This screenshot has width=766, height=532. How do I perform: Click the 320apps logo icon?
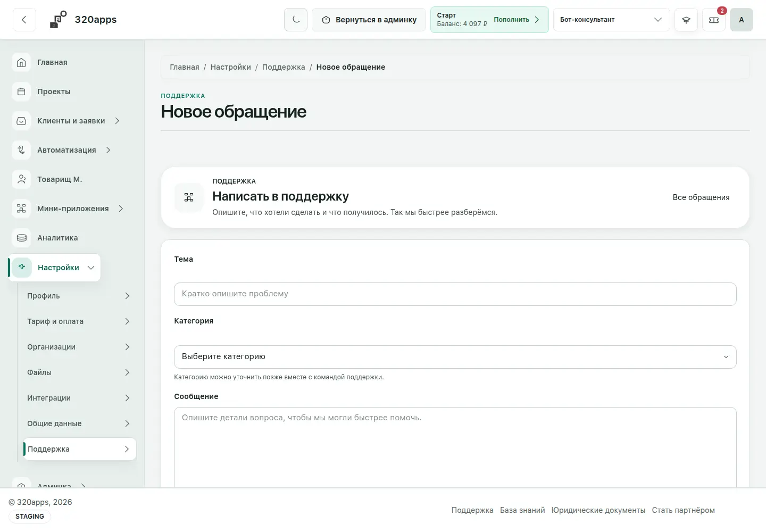[x=58, y=20]
